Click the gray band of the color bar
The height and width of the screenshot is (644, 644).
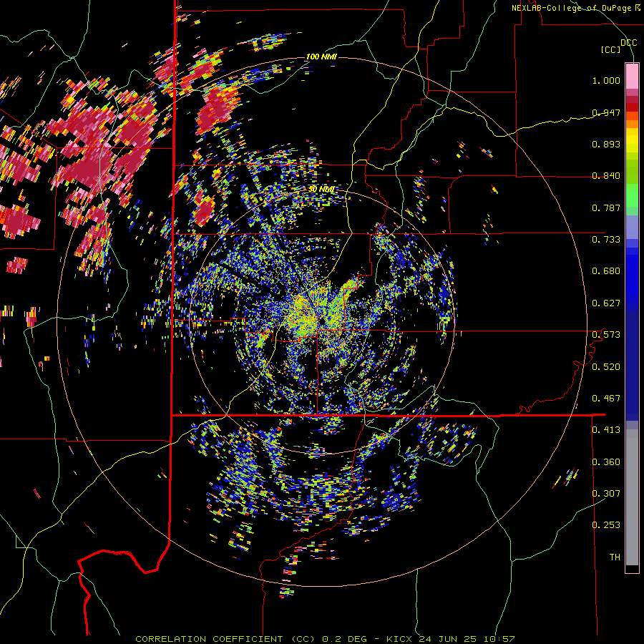(632, 497)
